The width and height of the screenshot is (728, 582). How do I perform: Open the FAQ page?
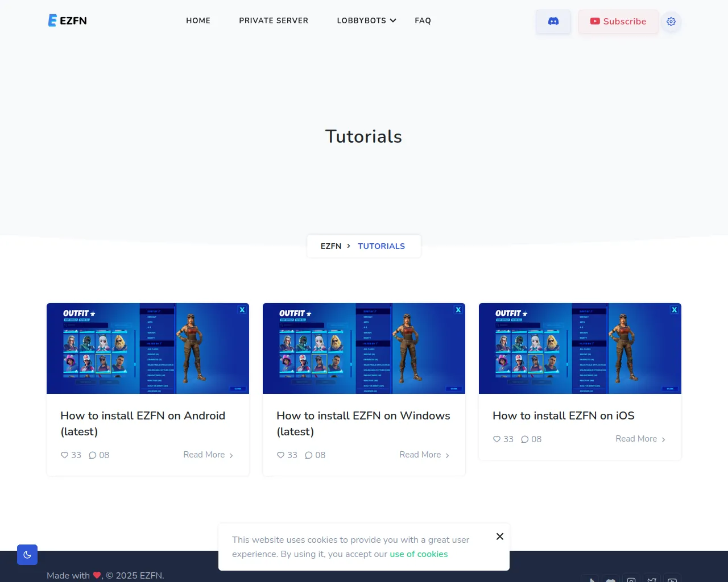(423, 20)
